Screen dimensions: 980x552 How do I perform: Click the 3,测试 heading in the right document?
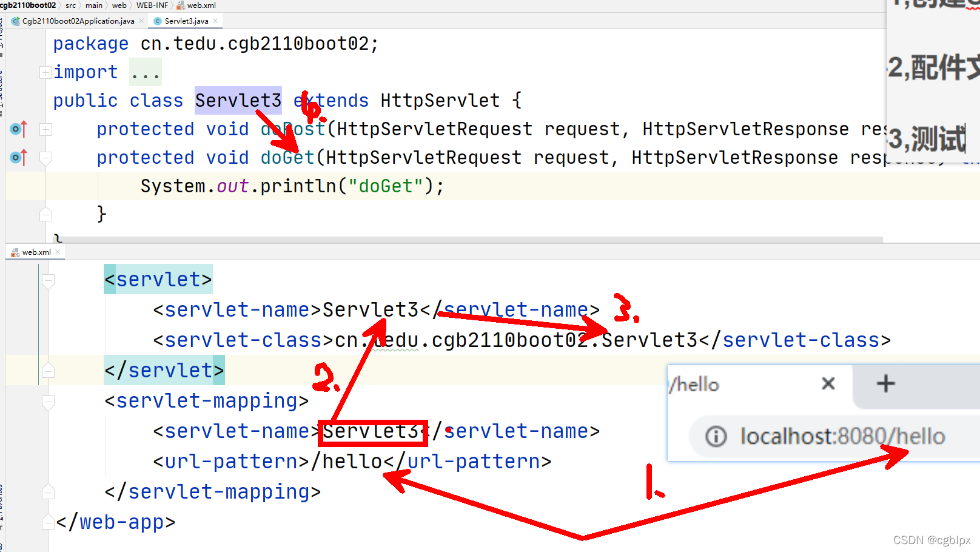pyautogui.click(x=927, y=140)
